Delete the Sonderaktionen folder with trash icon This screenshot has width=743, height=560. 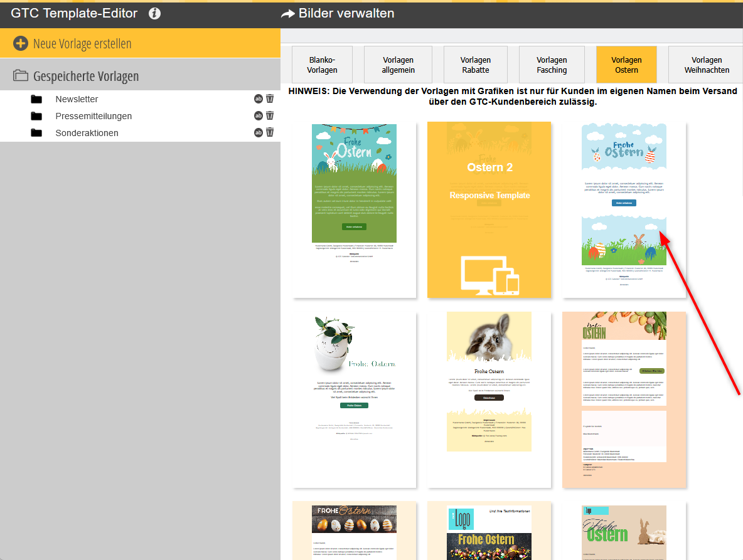pos(270,132)
